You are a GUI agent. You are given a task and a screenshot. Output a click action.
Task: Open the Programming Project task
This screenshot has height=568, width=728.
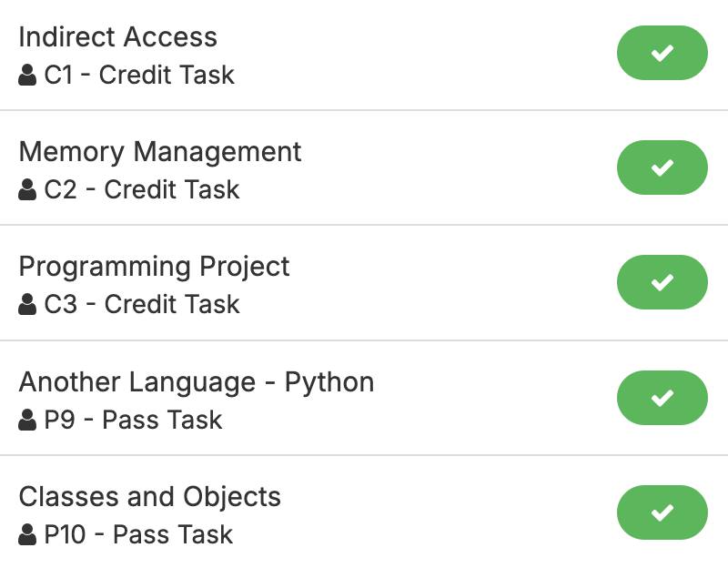click(154, 267)
